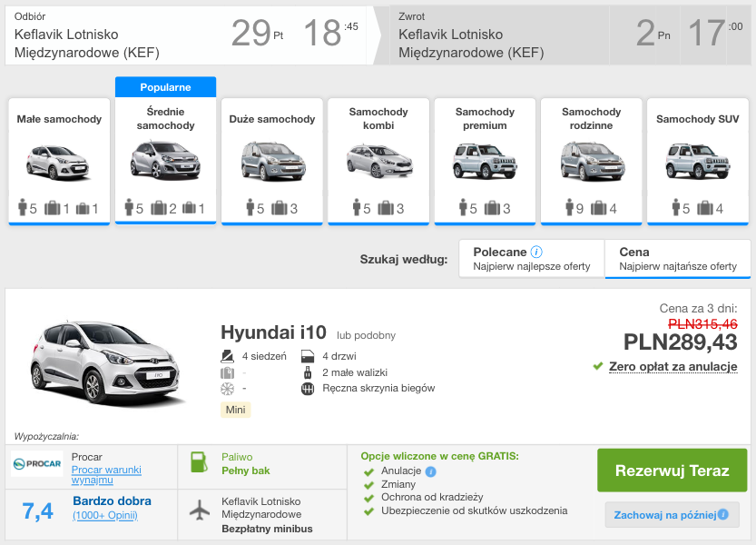Click the Popularne badge

tap(165, 87)
